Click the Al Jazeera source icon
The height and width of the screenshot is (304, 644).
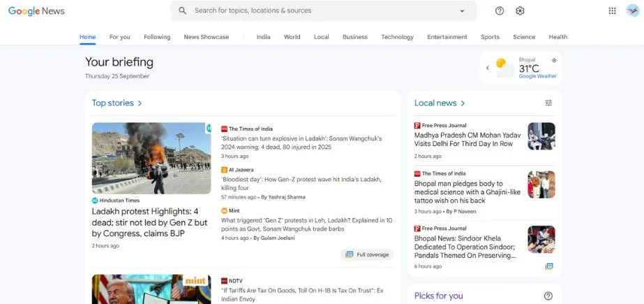(x=224, y=170)
